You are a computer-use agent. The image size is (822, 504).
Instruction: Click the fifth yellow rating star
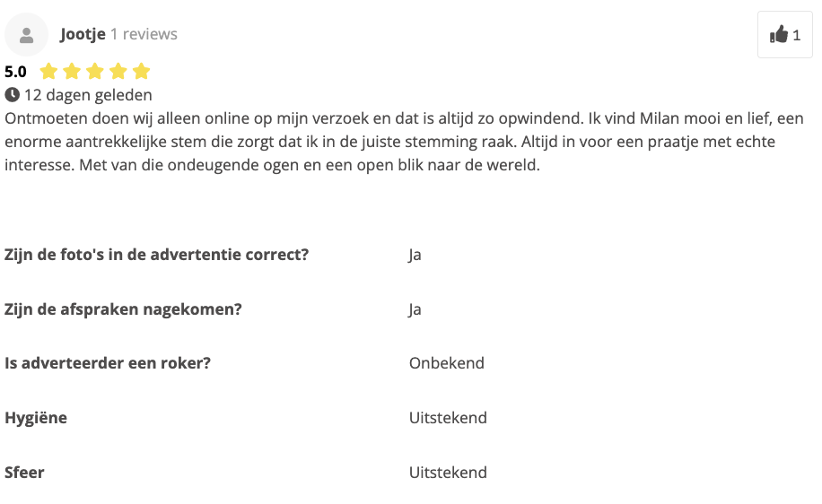[141, 72]
